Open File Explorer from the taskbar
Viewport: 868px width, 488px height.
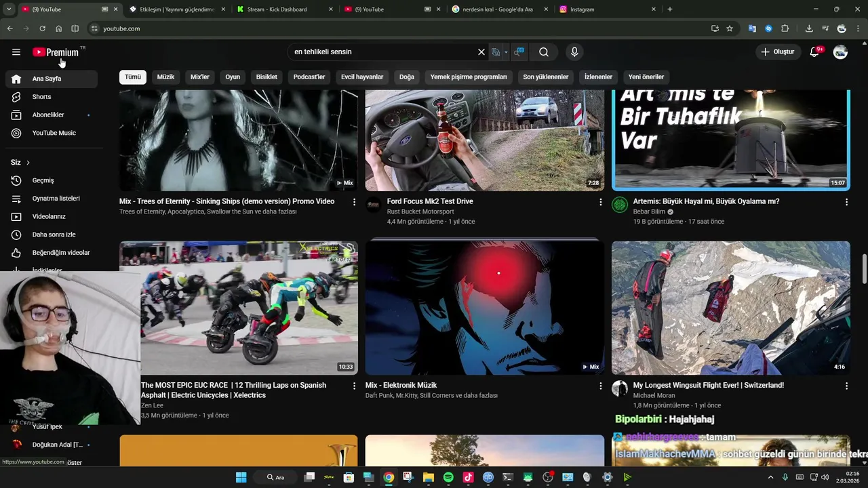click(429, 477)
